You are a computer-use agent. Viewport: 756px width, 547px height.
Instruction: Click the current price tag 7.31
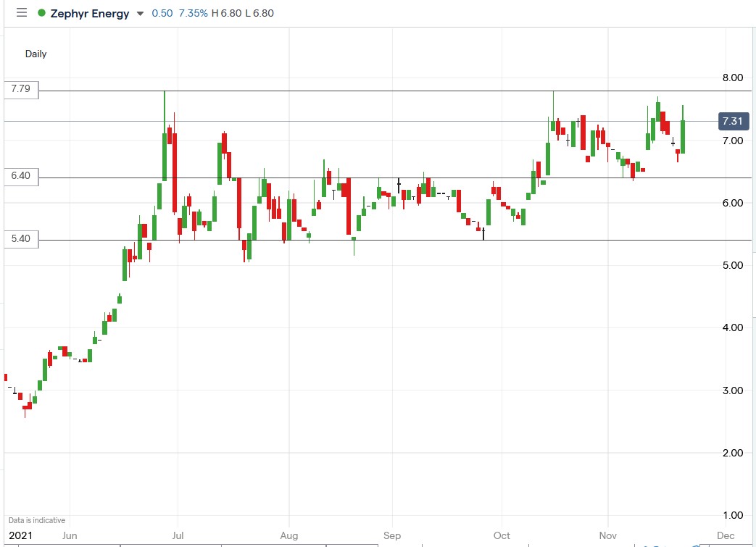tap(733, 121)
